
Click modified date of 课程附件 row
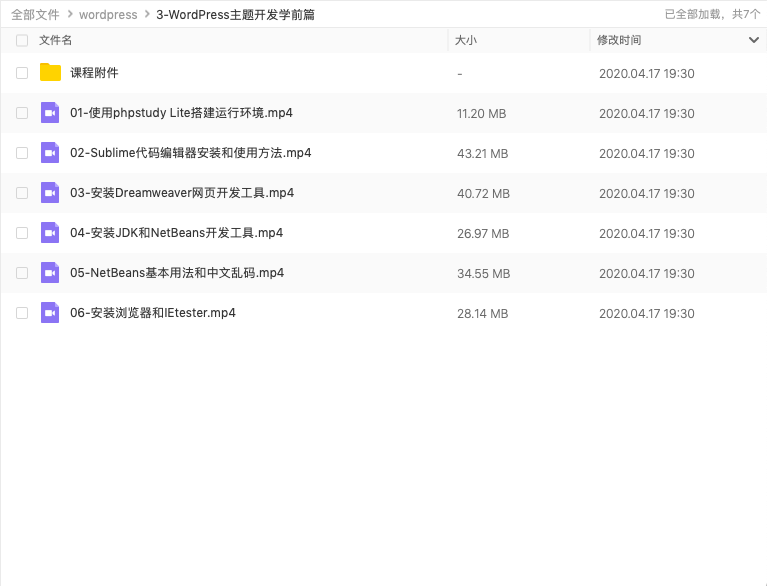click(647, 73)
